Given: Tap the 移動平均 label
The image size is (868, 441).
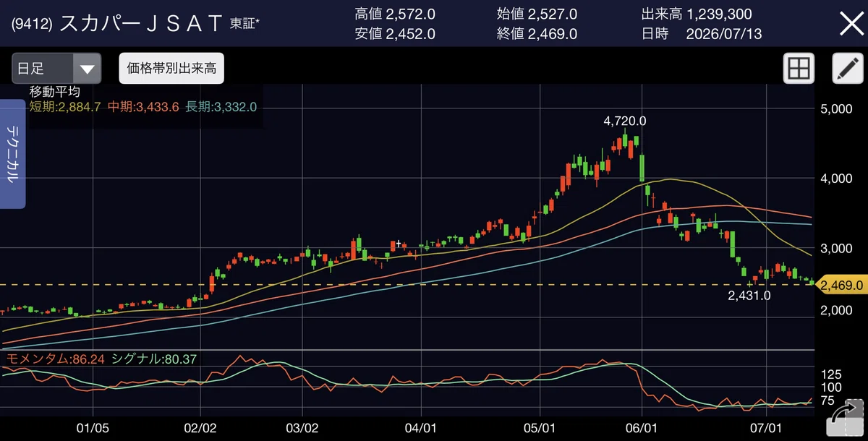Looking at the screenshot, I should click(x=54, y=92).
